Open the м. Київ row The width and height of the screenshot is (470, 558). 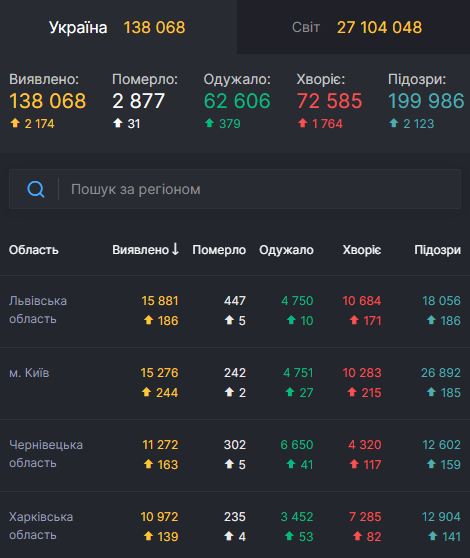(235, 383)
